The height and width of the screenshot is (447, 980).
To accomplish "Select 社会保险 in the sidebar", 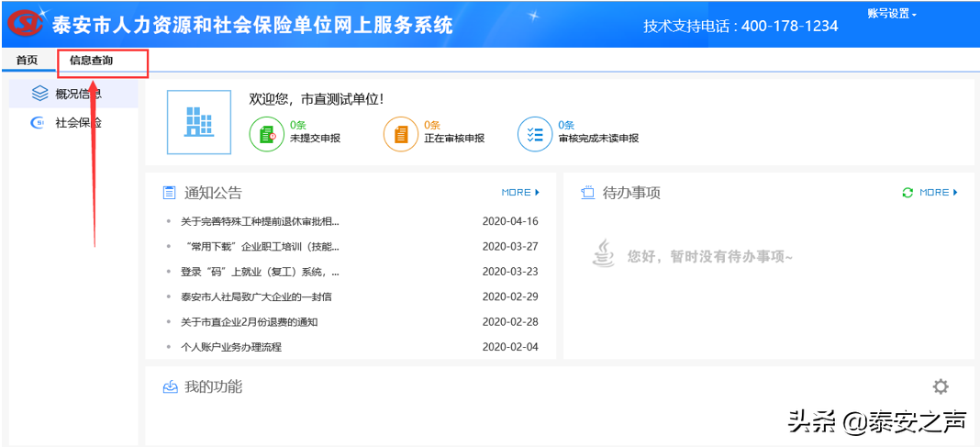I will pyautogui.click(x=73, y=122).
